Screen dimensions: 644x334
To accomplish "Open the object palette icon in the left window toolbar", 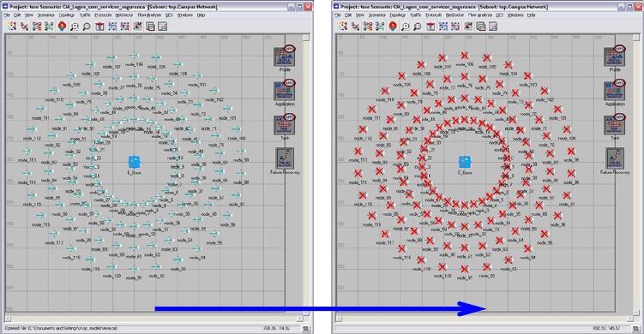I will pos(12,27).
